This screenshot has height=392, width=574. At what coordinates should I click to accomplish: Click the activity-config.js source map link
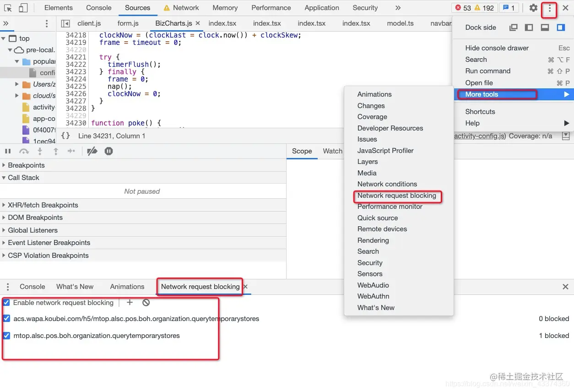point(480,136)
